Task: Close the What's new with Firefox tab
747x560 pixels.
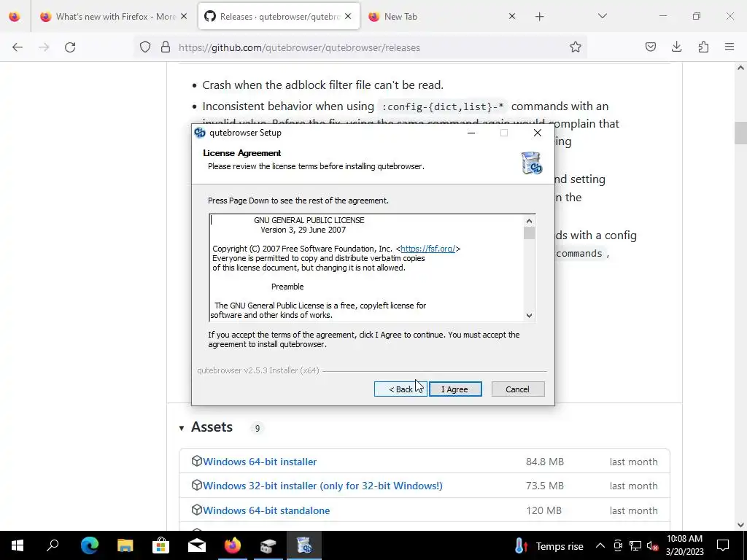Action: (184, 16)
